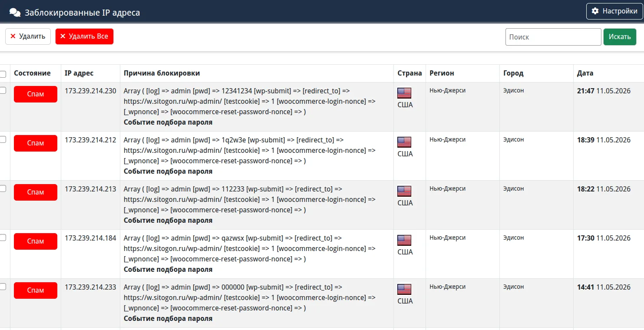This screenshot has height=330, width=644.
Task: Click the Спам status for 173.239.214.213
Action: (x=36, y=192)
